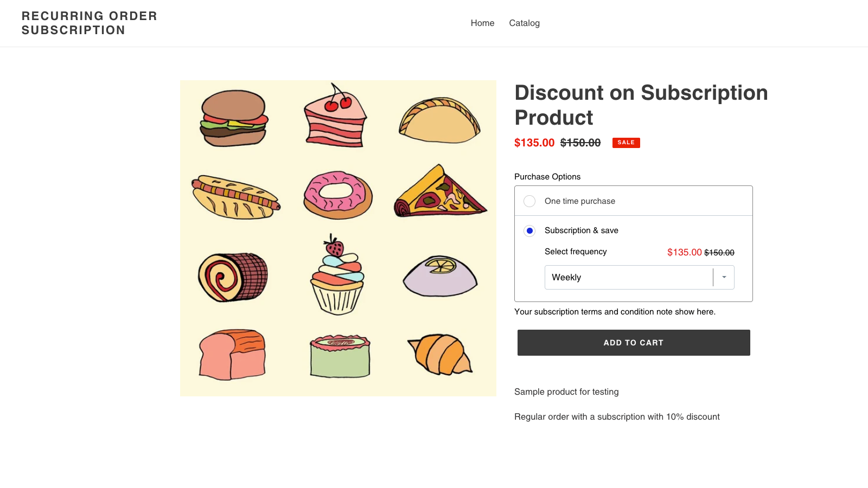The width and height of the screenshot is (868, 488).
Task: Select the One time purchase option
Action: coord(529,201)
